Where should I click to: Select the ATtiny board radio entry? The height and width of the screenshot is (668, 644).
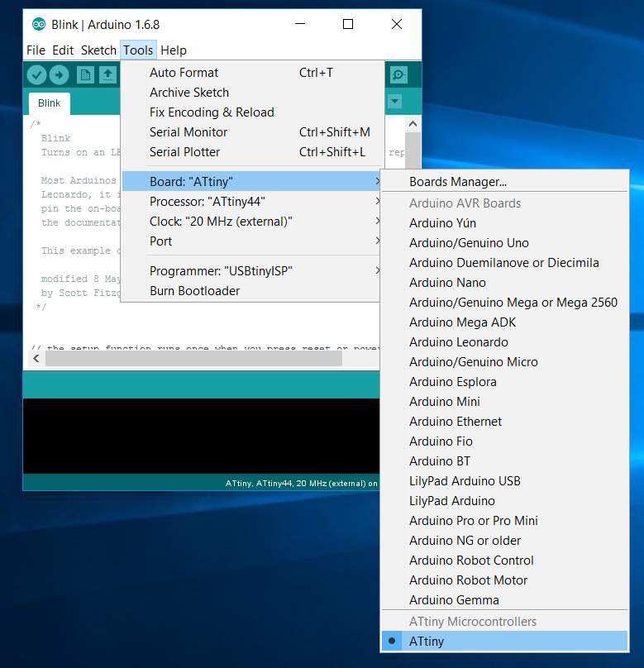[x=505, y=642]
